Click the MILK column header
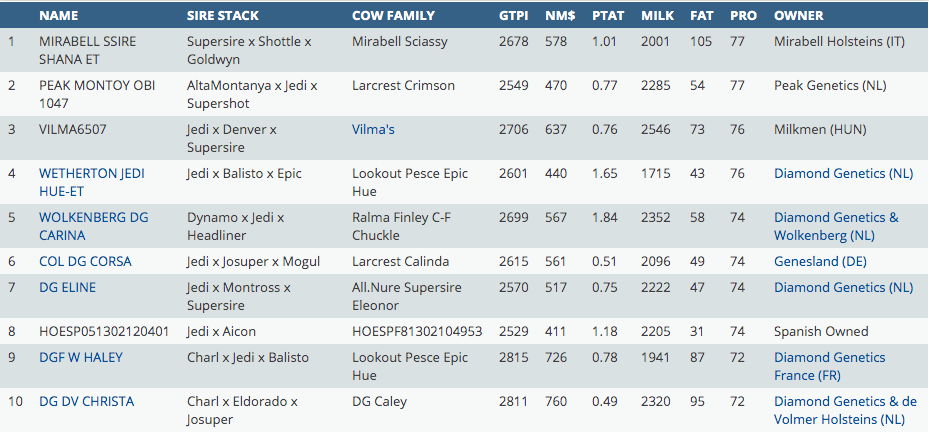 656,16
